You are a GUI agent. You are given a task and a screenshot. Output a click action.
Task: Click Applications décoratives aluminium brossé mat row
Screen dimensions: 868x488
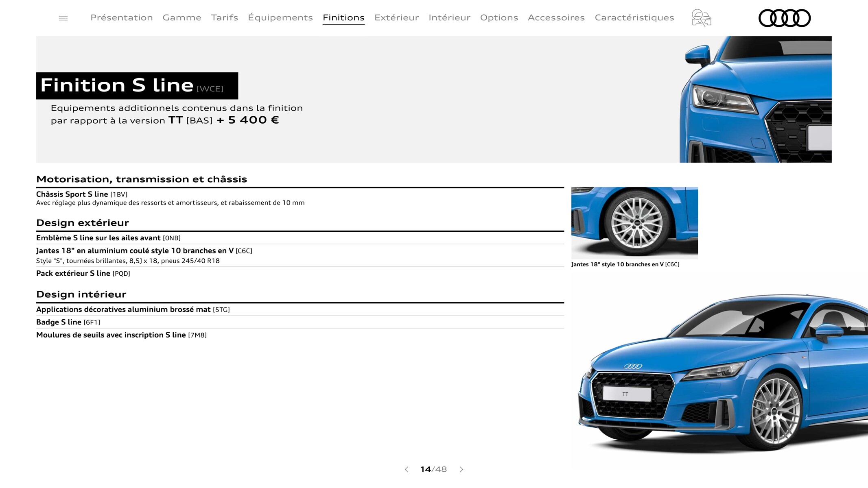click(x=300, y=309)
